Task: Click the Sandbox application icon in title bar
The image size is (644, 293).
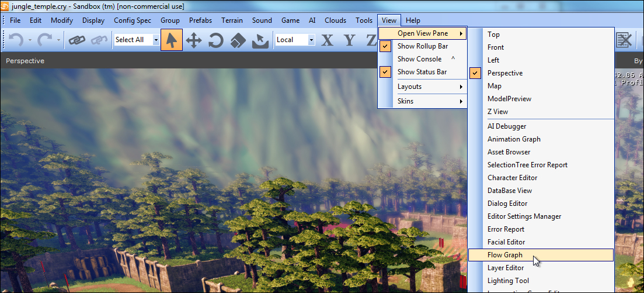Action: coord(5,6)
